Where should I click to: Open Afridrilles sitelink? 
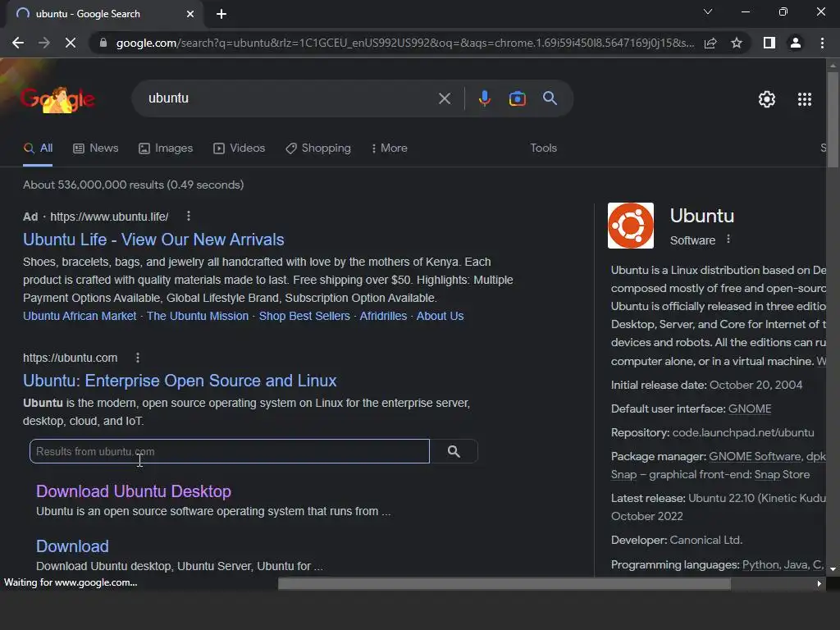click(383, 316)
